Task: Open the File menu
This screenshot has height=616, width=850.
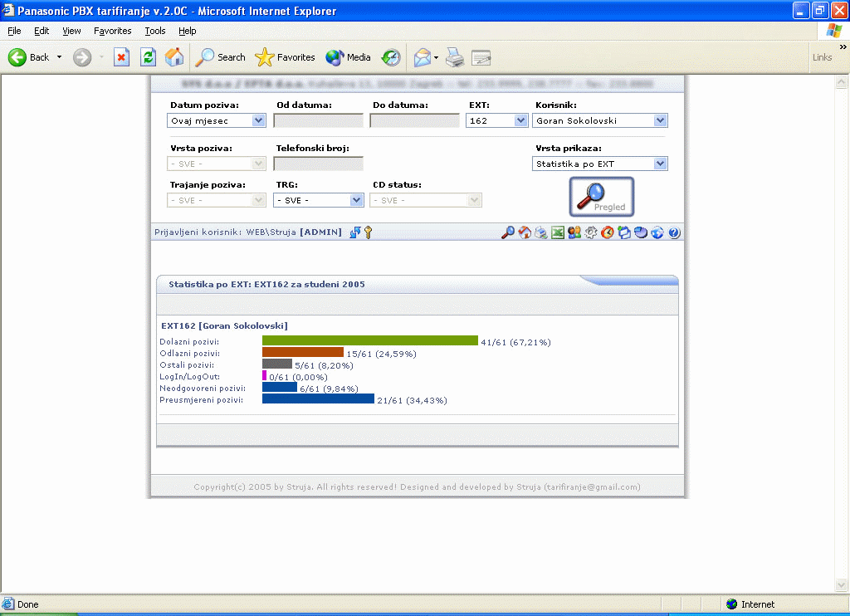Action: pos(14,31)
